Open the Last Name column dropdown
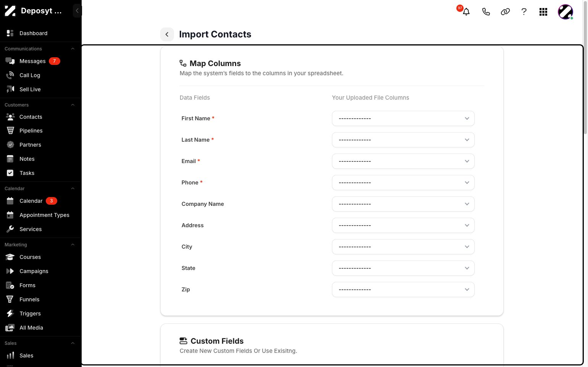The width and height of the screenshot is (588, 367). [x=403, y=140]
